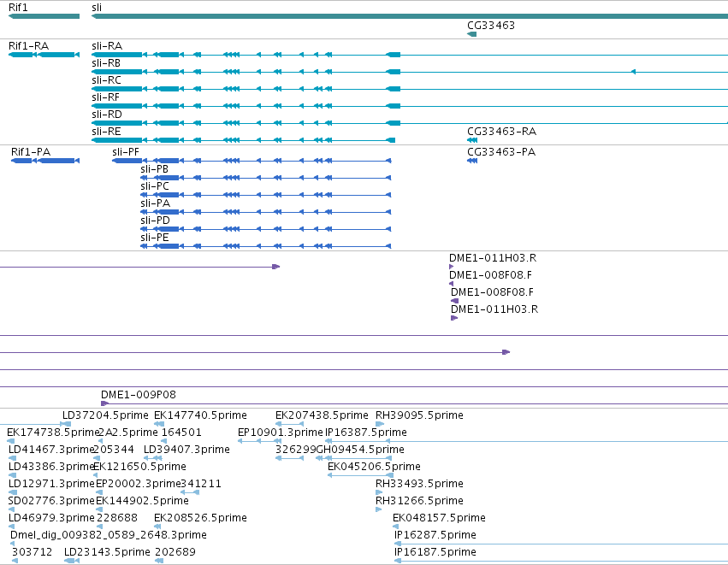Select the Rif1-PA protein label
728x565 pixels.
[31, 152]
